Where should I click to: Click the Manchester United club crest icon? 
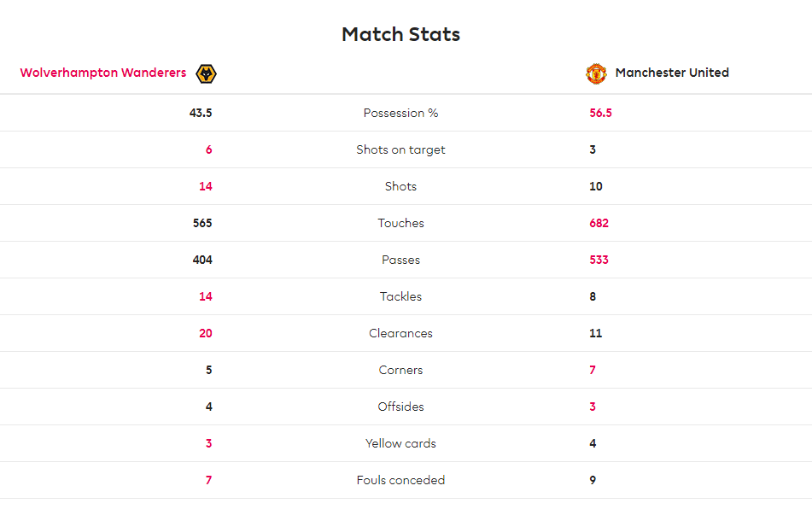596,73
